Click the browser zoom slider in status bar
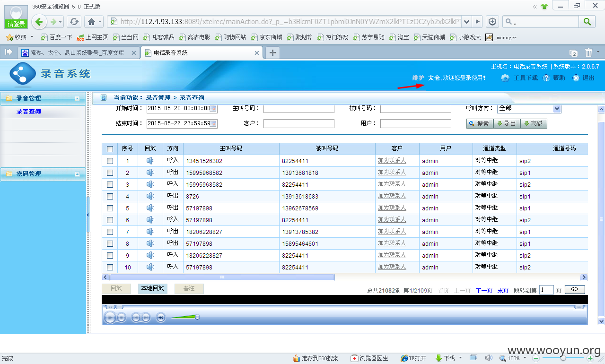Viewport: 605px width, 364px height. pyautogui.click(x=562, y=358)
